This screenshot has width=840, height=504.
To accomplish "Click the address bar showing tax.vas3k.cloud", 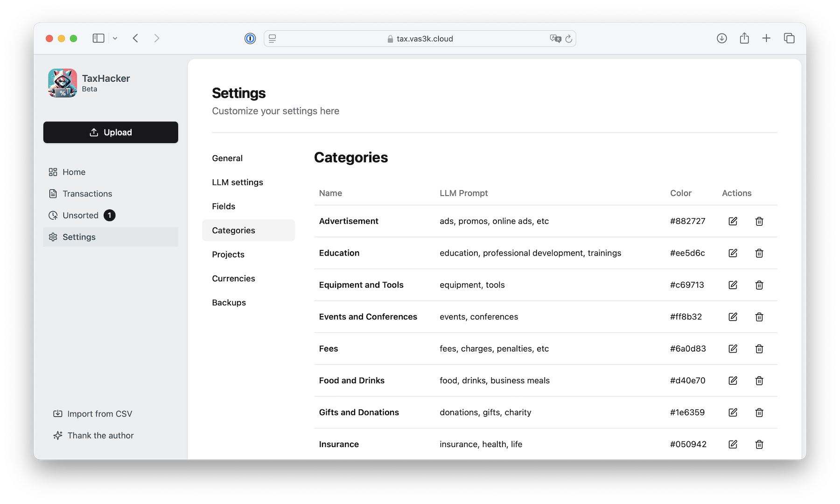I will (420, 39).
